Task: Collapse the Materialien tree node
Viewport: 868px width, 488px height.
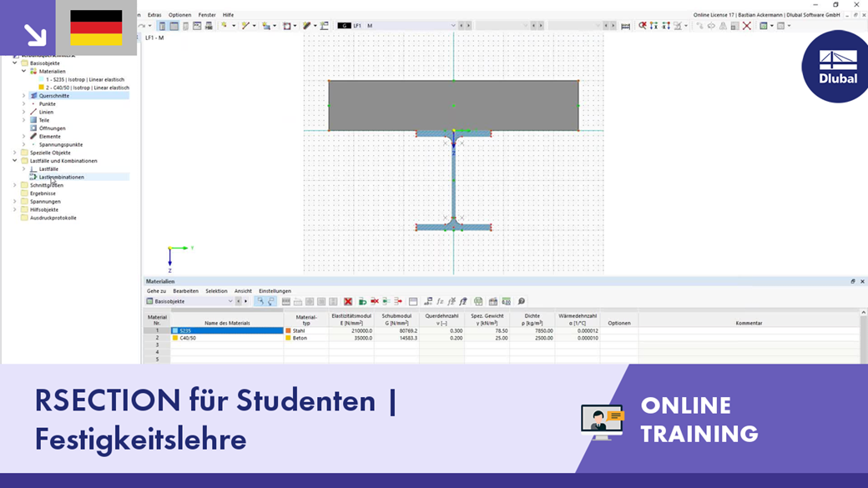Action: 24,72
